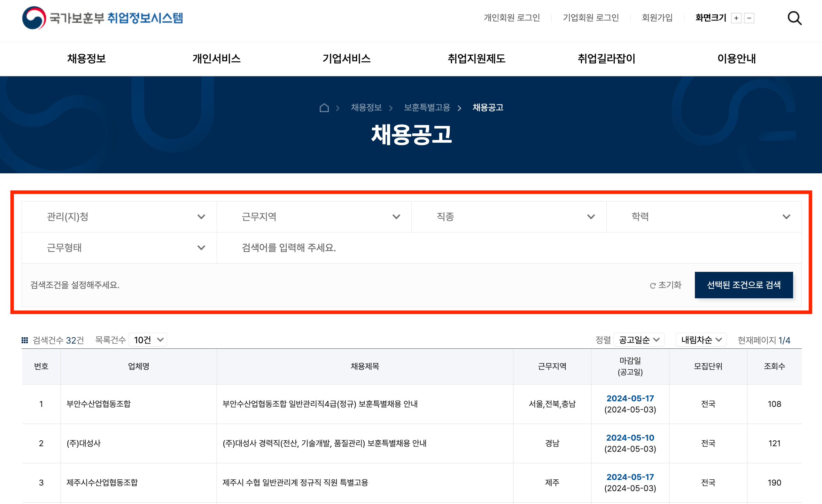Increase screen size with plus icon

[x=736, y=18]
